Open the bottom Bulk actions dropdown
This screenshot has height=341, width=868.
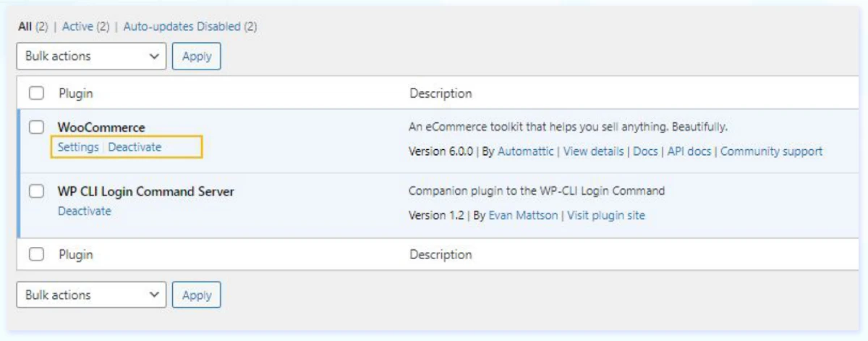click(91, 295)
